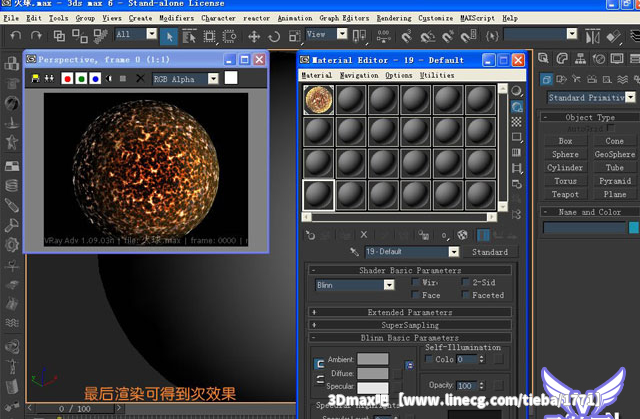Activate the Select Object arrow tool
640x419 pixels.
169,37
